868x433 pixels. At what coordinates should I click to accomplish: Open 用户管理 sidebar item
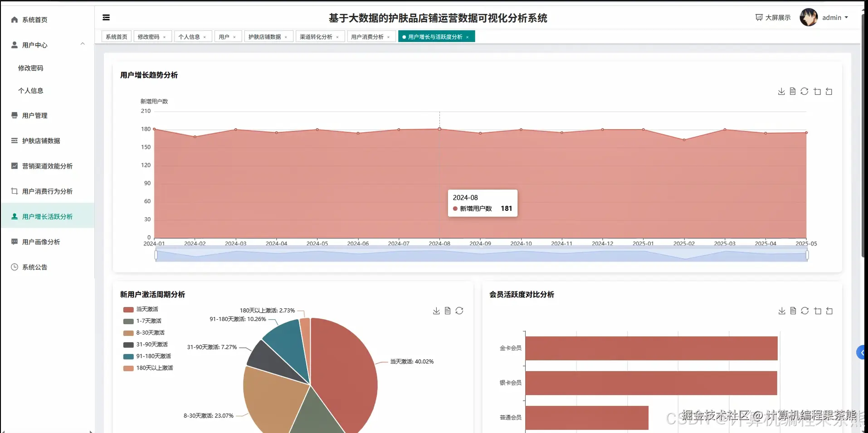pos(47,116)
